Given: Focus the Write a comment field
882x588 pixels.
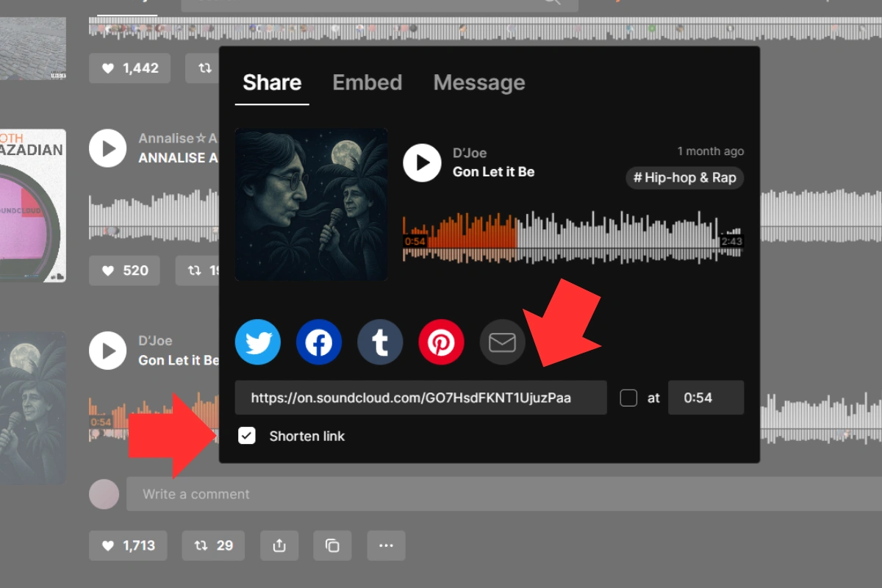Looking at the screenshot, I should 504,494.
